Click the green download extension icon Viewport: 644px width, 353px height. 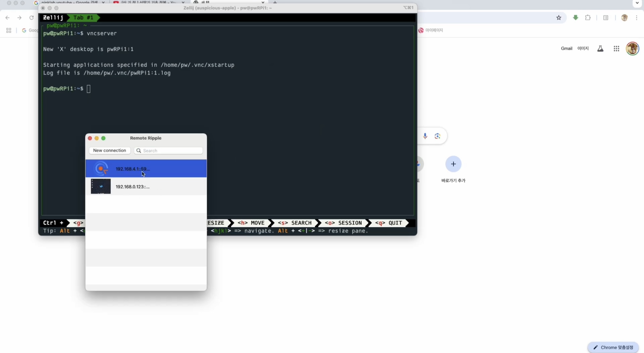[x=576, y=18]
